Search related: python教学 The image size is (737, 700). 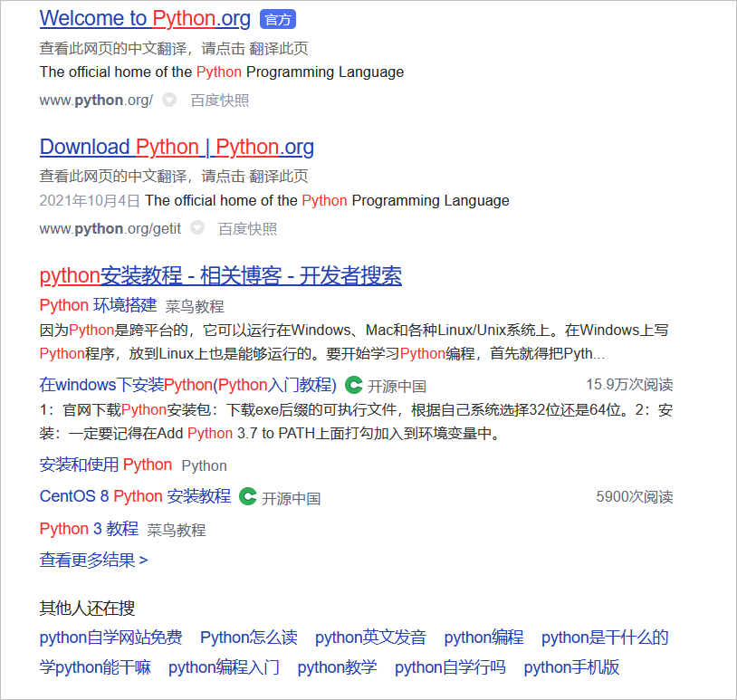pyautogui.click(x=337, y=667)
